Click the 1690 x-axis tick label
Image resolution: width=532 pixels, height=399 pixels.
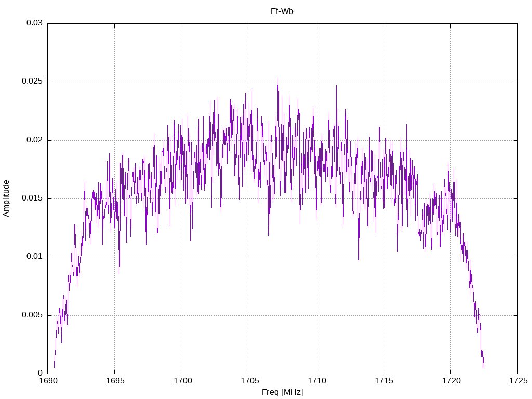(x=48, y=381)
